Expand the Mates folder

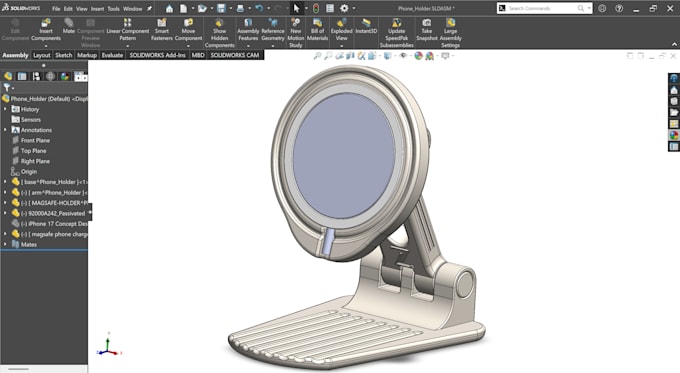(5, 245)
